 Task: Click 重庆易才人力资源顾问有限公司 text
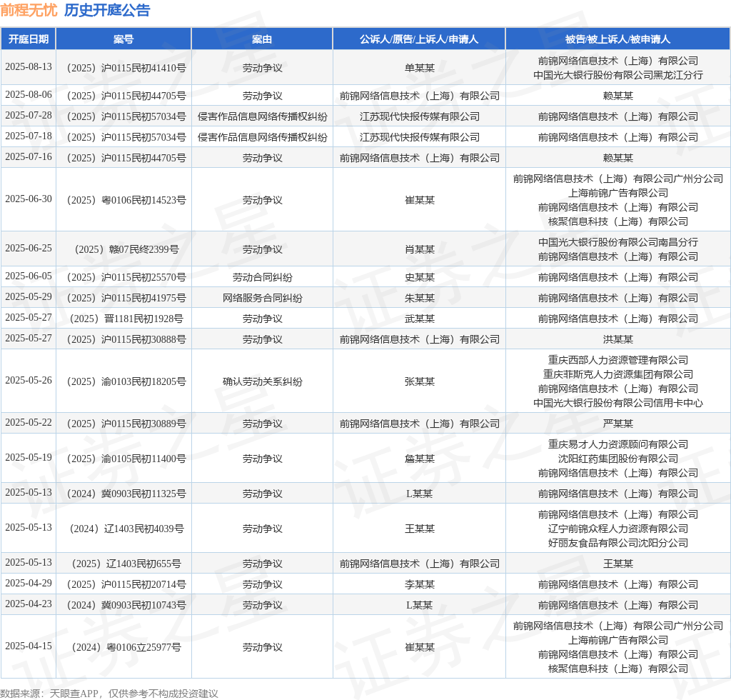pyautogui.click(x=618, y=444)
